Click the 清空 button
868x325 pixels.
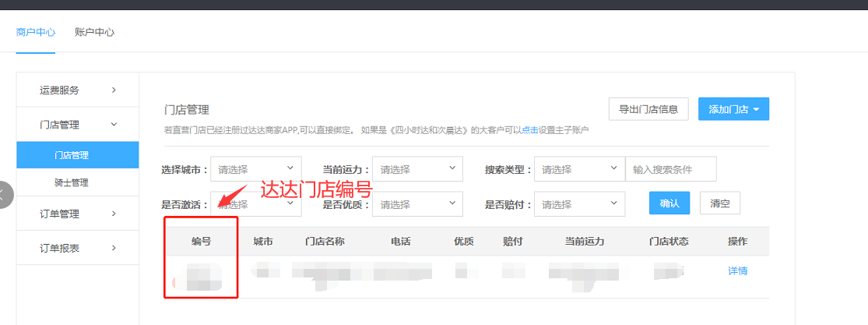coord(719,203)
